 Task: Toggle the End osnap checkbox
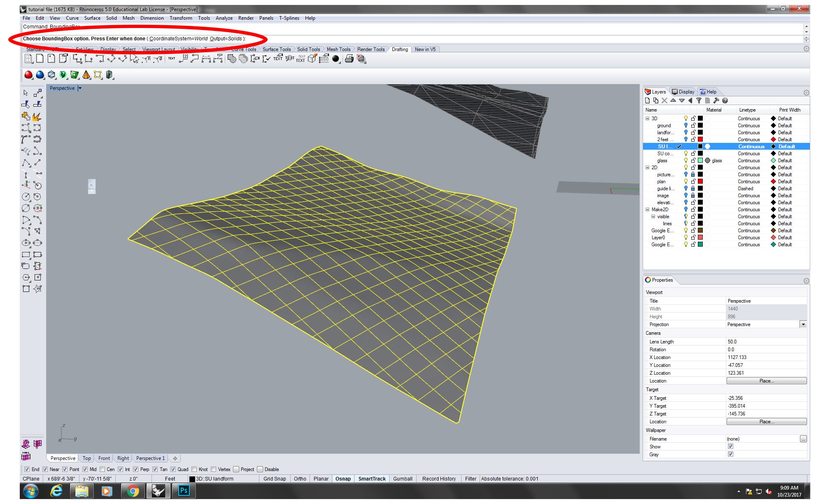27,469
